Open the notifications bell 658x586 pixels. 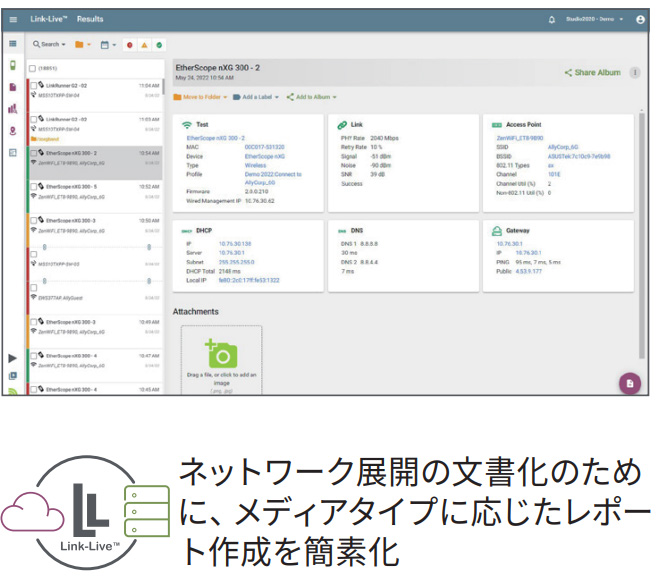point(552,19)
